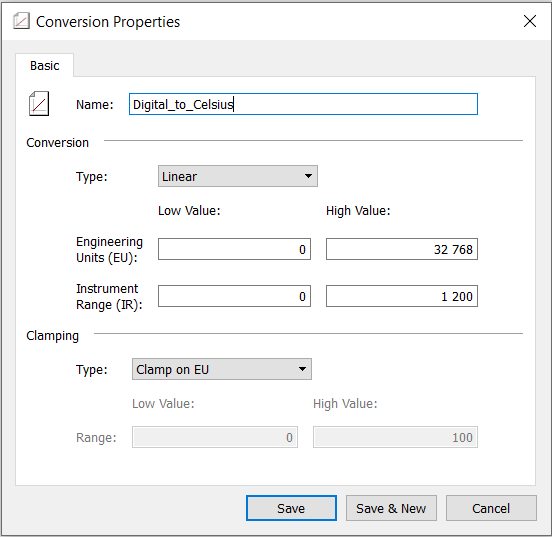Click the Save & New button
552x537 pixels.
tap(391, 508)
